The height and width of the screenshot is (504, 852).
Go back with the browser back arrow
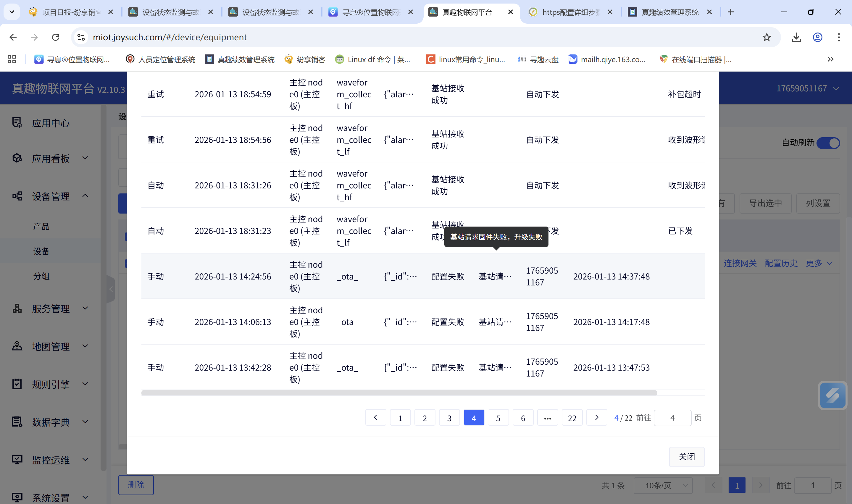coord(13,37)
